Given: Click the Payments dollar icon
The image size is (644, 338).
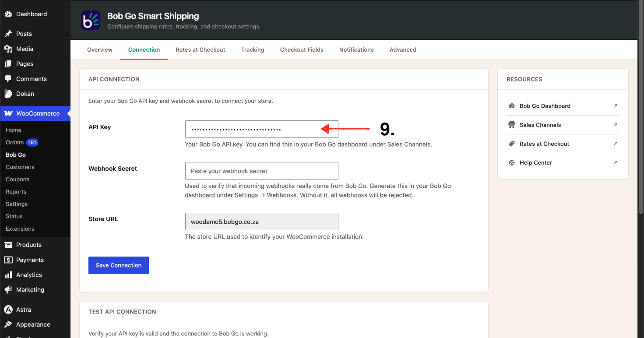Looking at the screenshot, I should click(8, 260).
